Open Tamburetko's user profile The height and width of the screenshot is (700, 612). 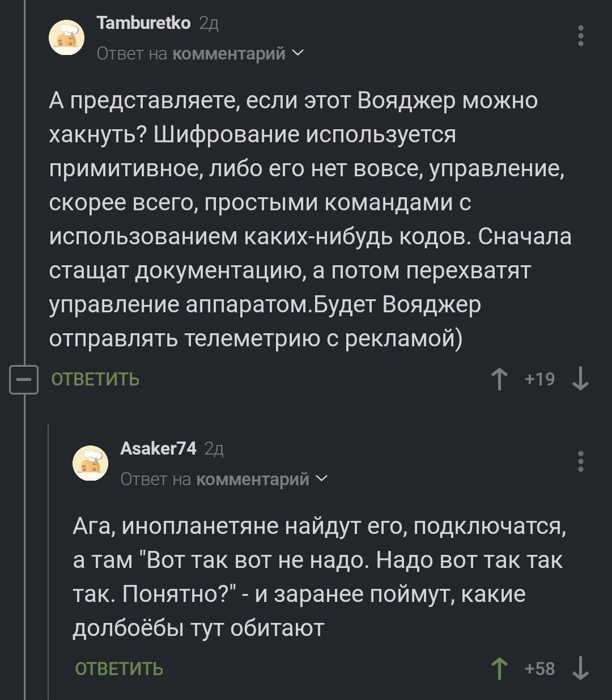click(x=143, y=23)
